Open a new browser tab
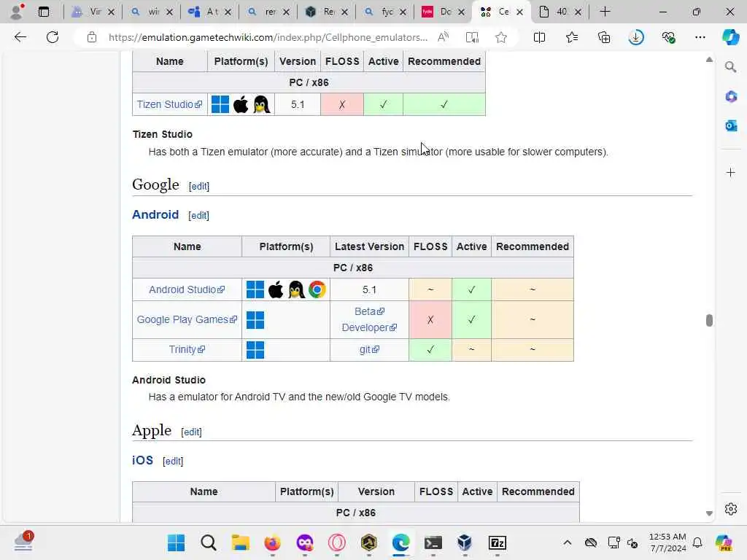 click(x=605, y=12)
